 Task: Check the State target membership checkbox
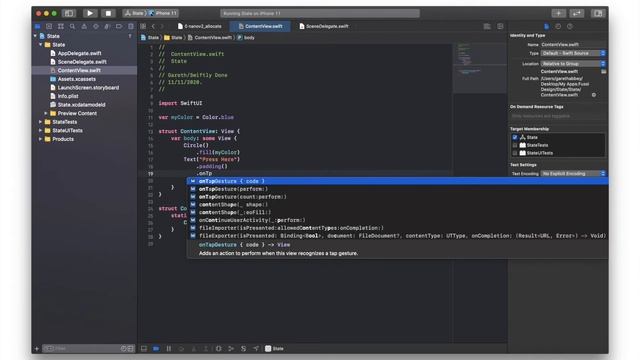(x=515, y=138)
